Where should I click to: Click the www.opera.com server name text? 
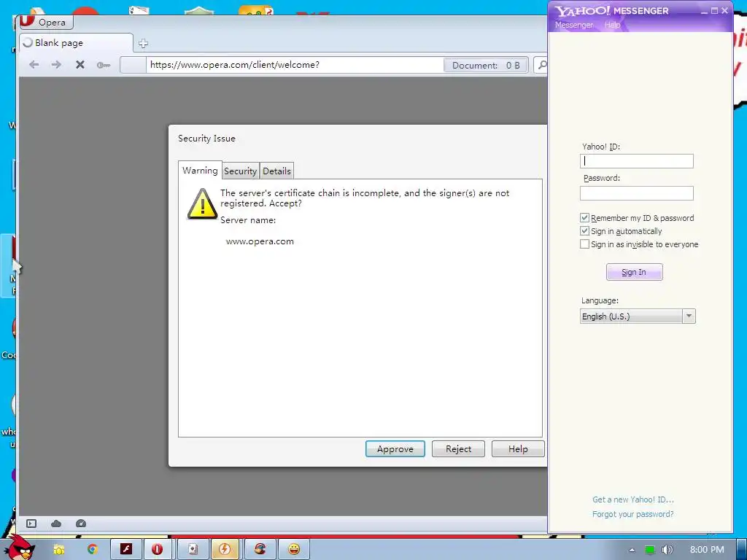point(260,241)
